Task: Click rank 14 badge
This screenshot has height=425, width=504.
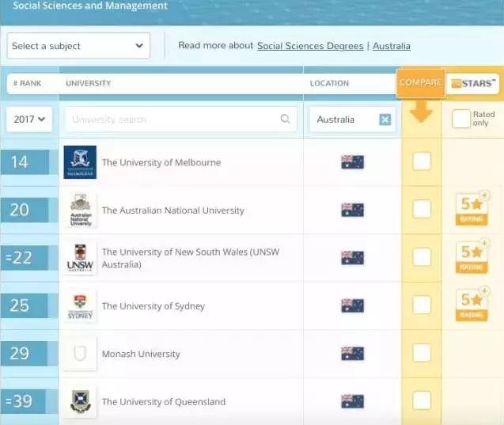Action: click(x=25, y=162)
